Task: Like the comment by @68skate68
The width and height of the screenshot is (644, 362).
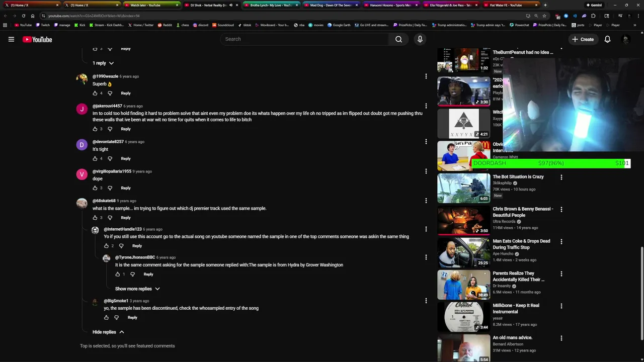Action: point(95,218)
